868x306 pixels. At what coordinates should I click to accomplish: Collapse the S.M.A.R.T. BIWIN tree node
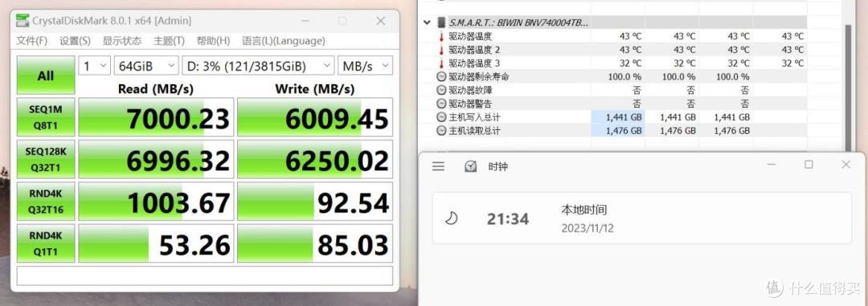pyautogui.click(x=427, y=22)
